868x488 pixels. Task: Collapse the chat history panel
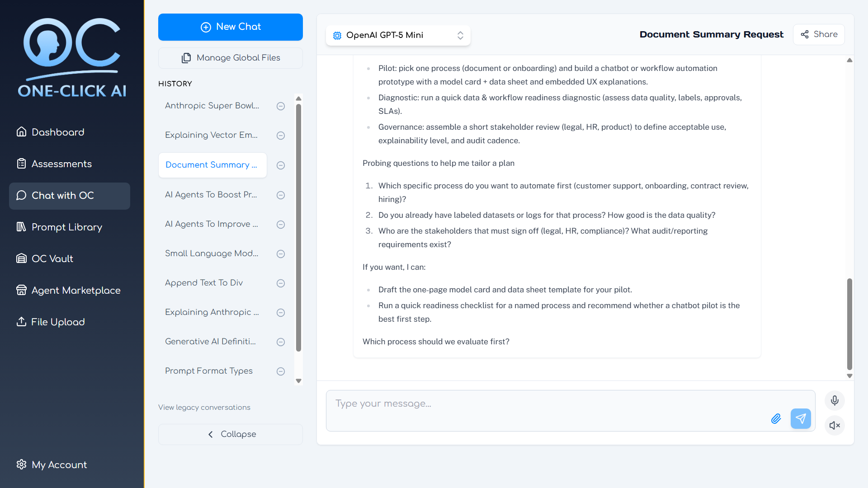(x=231, y=434)
